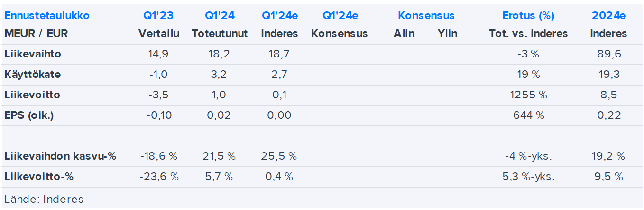Click the Ennustetaulukko table title
Image resolution: width=644 pixels, height=210 pixels.
coord(47,16)
